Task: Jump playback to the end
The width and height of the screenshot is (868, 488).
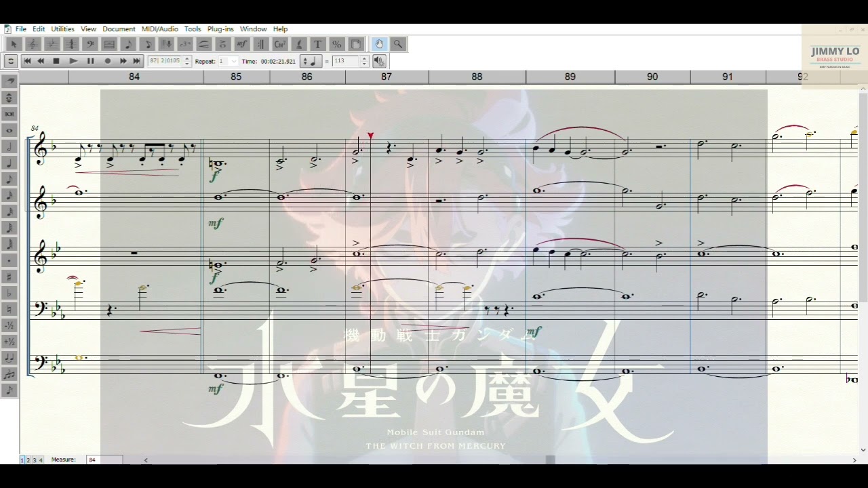Action: point(136,61)
